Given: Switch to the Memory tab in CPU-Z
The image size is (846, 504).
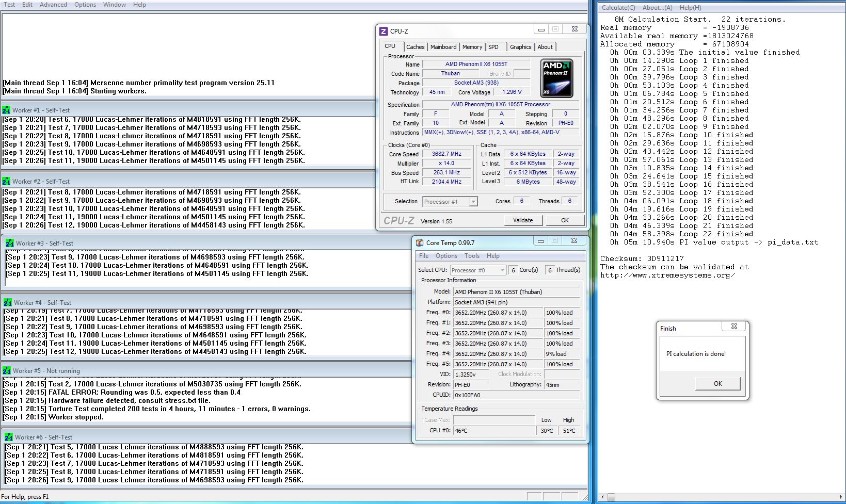Looking at the screenshot, I should point(472,47).
